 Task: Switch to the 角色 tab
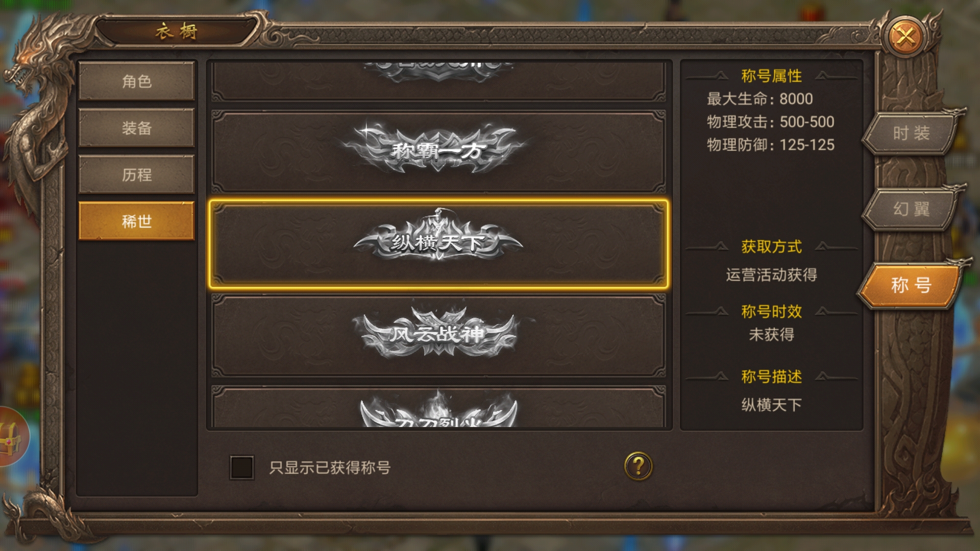[137, 81]
